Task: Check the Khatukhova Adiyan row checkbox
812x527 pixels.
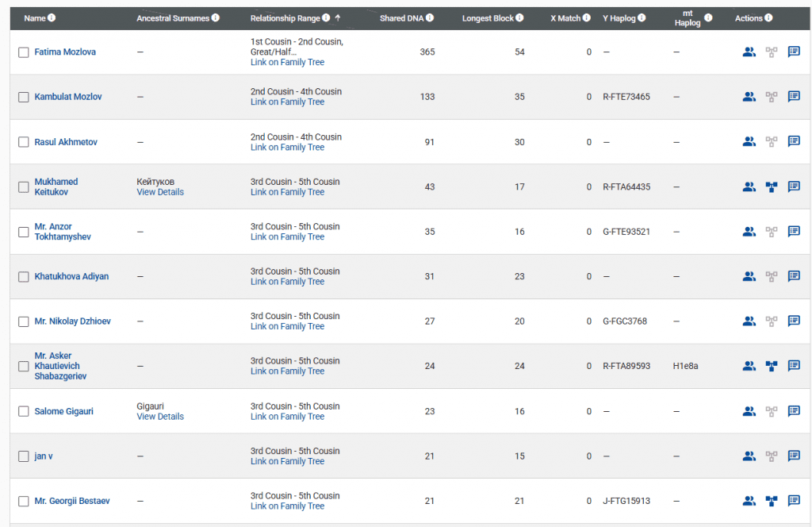Action: click(24, 277)
